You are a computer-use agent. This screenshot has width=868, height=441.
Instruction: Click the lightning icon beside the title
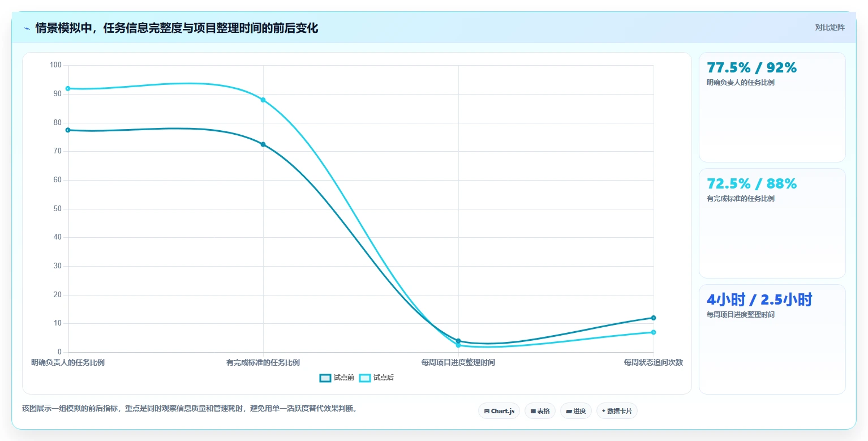[x=27, y=28]
